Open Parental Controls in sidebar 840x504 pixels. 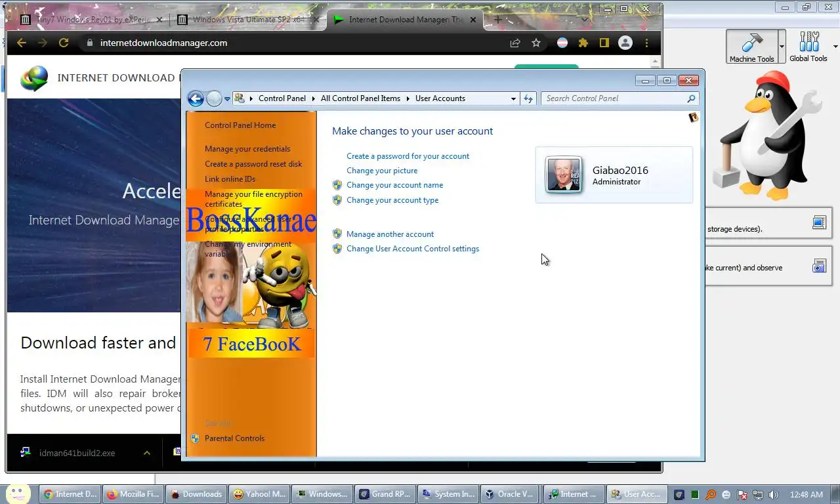point(234,438)
